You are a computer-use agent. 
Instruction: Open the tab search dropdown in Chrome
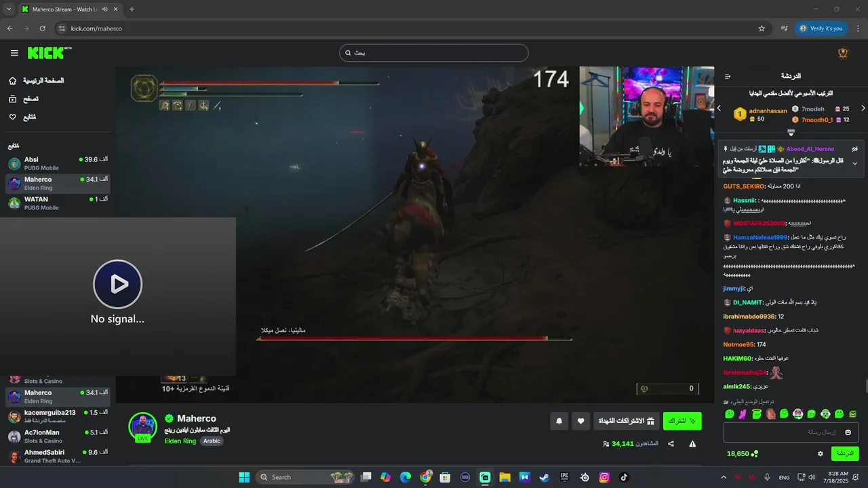(9, 9)
